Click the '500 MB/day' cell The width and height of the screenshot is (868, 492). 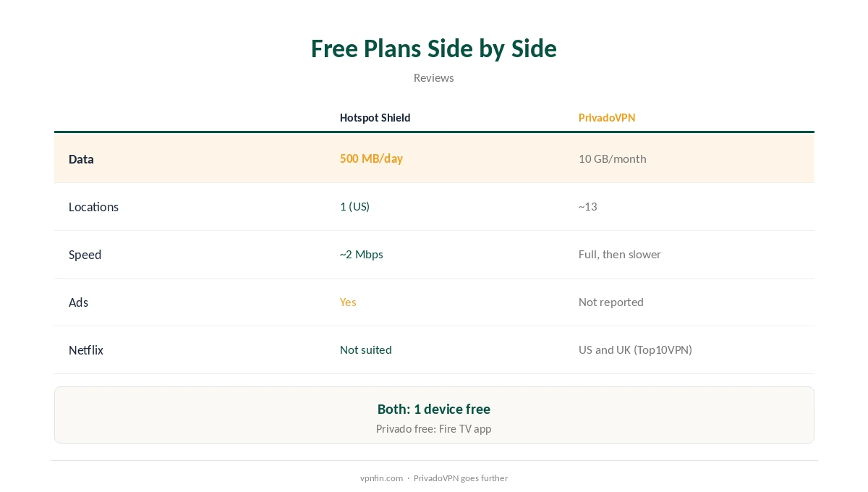point(371,158)
